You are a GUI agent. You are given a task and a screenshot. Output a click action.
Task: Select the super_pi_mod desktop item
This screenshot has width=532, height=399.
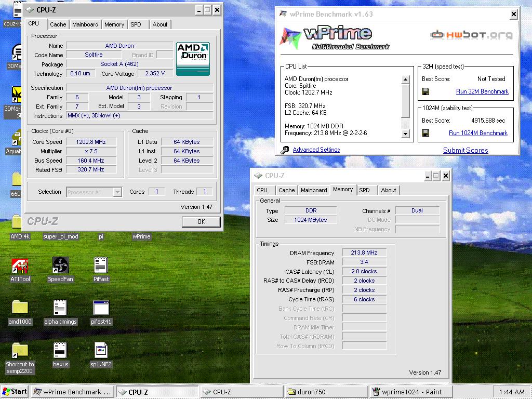point(61,236)
